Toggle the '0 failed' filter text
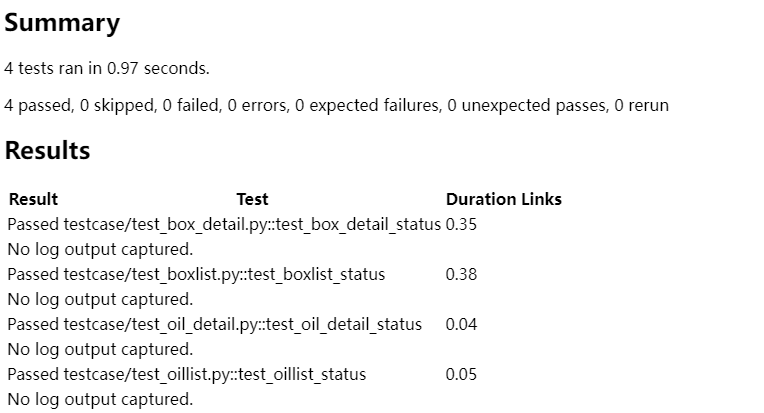The height and width of the screenshot is (413, 764). pos(191,106)
